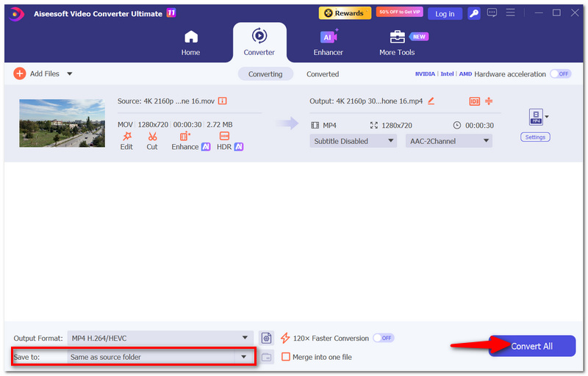
Task: Click the Rewards button
Action: 345,13
